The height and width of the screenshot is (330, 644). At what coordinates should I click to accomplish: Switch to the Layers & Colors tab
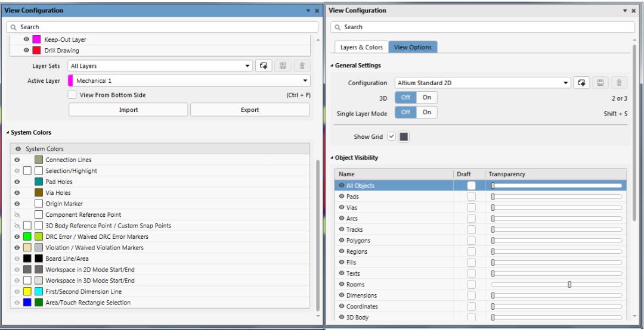[361, 47]
